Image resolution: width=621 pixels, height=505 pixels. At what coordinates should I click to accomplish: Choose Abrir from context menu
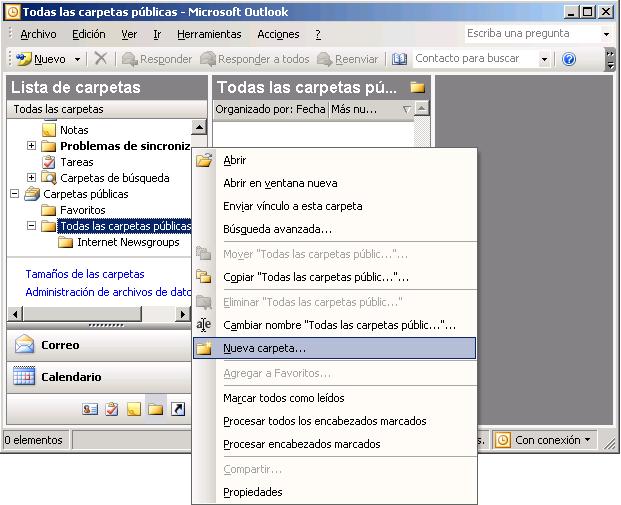pos(335,160)
